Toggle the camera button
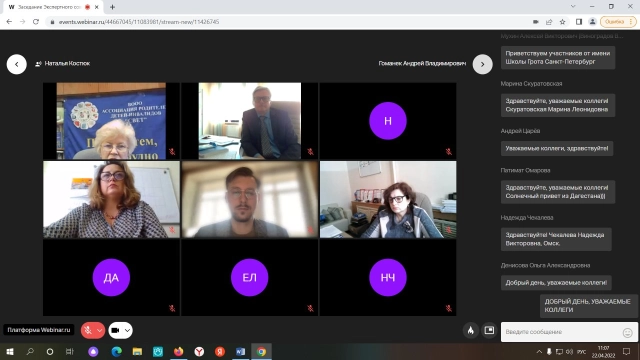Image resolution: width=640 pixels, height=360 pixels. (x=115, y=330)
